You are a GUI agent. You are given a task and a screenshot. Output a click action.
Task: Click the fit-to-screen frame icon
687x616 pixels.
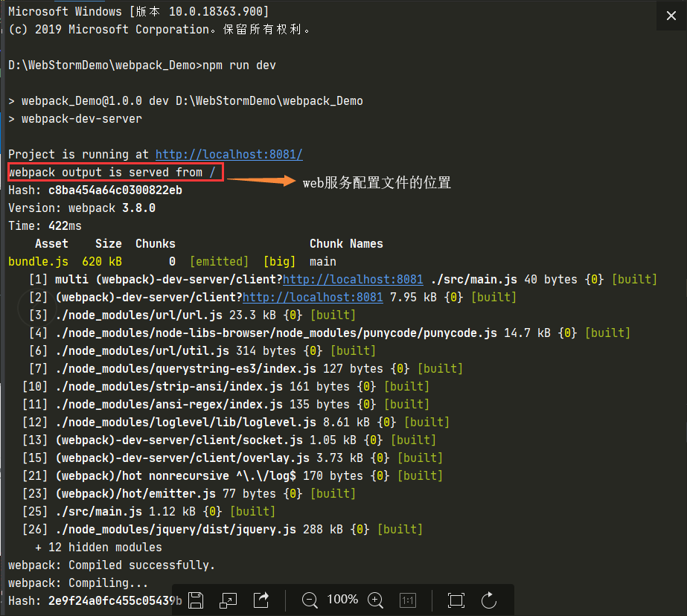456,600
